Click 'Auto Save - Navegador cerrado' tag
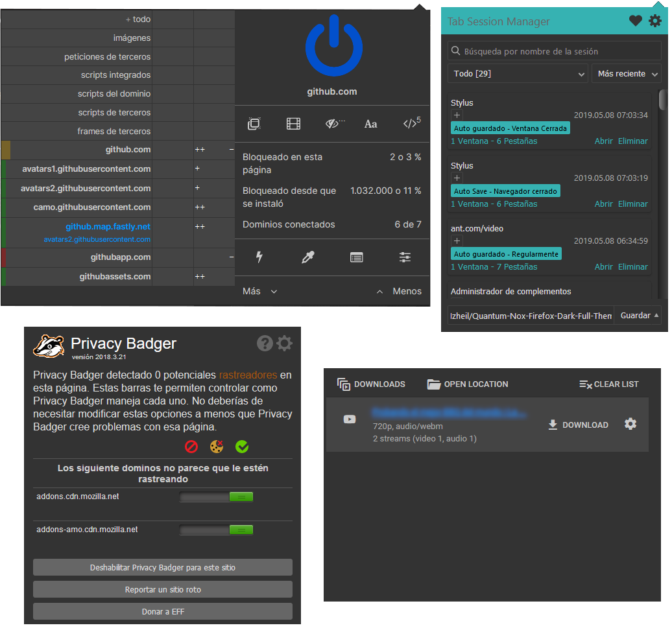The height and width of the screenshot is (632, 672). coord(505,191)
